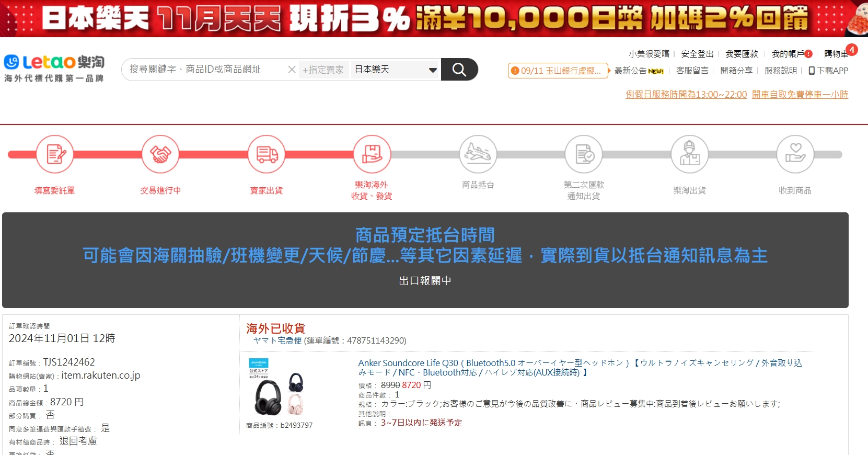The image size is (868, 455).
Task: Click the 我的帳戶 red alert badge
Action: point(808,54)
